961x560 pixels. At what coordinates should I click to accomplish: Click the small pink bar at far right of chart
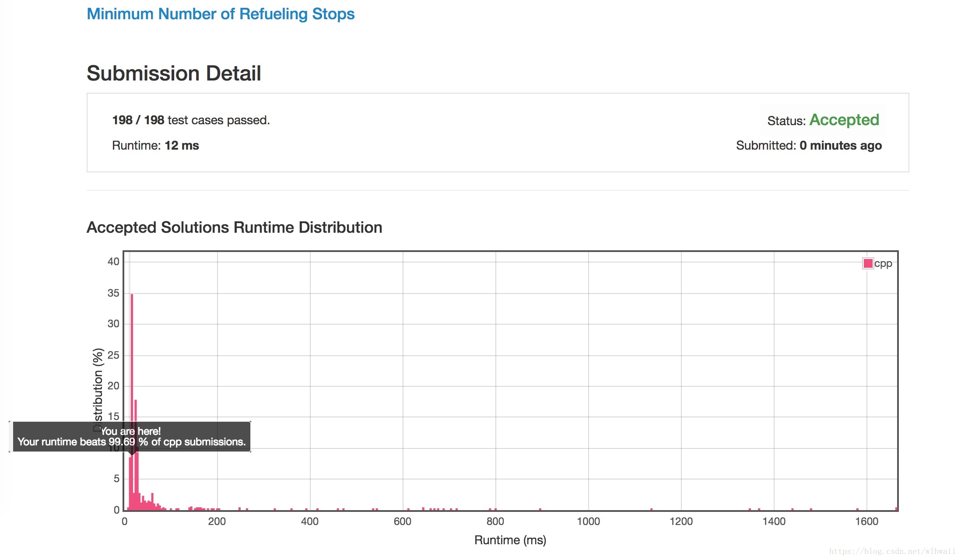(x=896, y=509)
